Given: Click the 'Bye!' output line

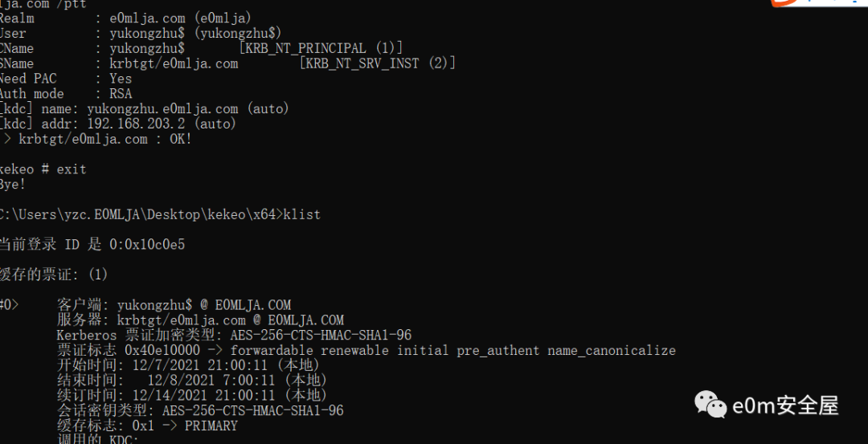Looking at the screenshot, I should point(14,184).
